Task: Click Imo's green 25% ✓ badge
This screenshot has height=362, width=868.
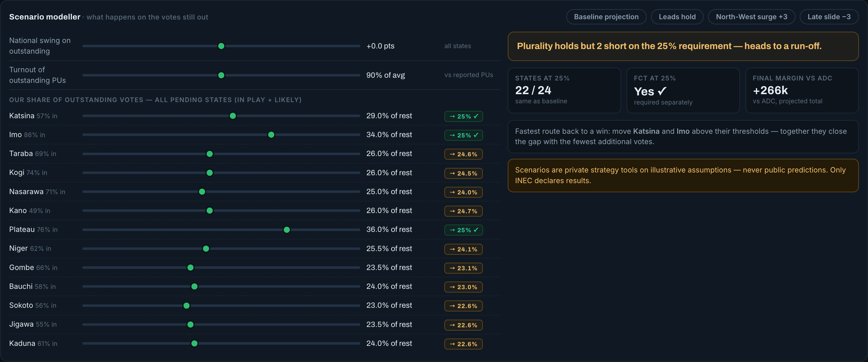Action: pos(463,135)
